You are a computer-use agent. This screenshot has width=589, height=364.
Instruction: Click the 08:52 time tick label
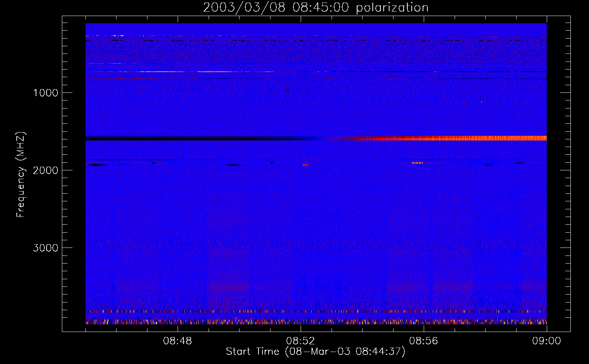(301, 341)
